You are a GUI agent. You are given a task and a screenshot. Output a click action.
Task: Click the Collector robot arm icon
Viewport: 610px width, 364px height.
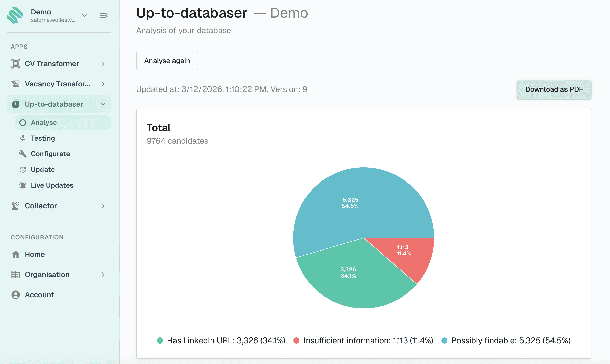(16, 206)
